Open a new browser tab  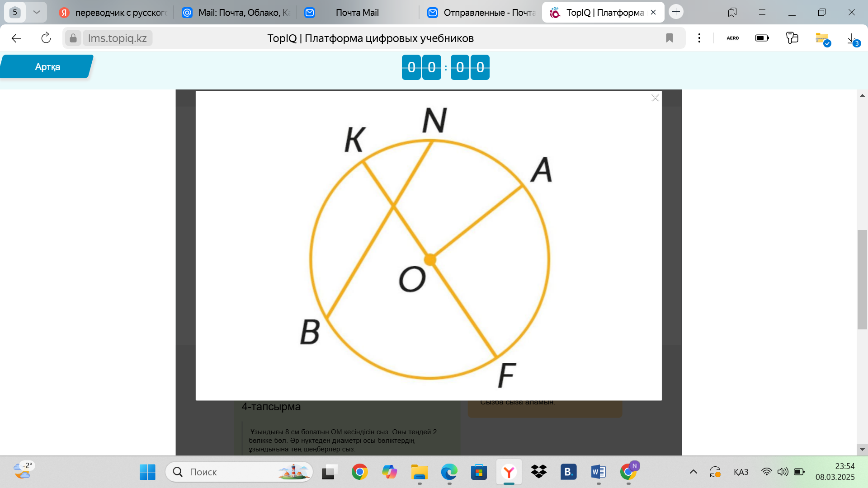(x=676, y=12)
